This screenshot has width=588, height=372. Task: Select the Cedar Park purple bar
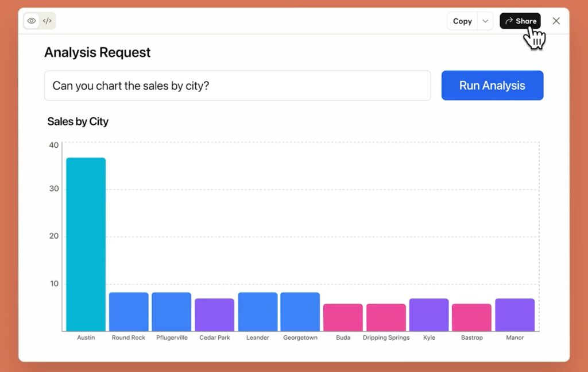click(x=215, y=315)
